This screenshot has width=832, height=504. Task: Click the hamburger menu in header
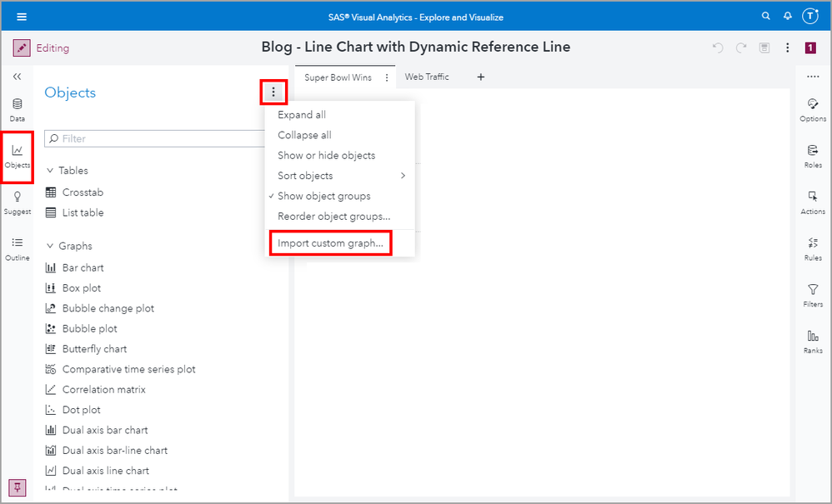pos(22,17)
